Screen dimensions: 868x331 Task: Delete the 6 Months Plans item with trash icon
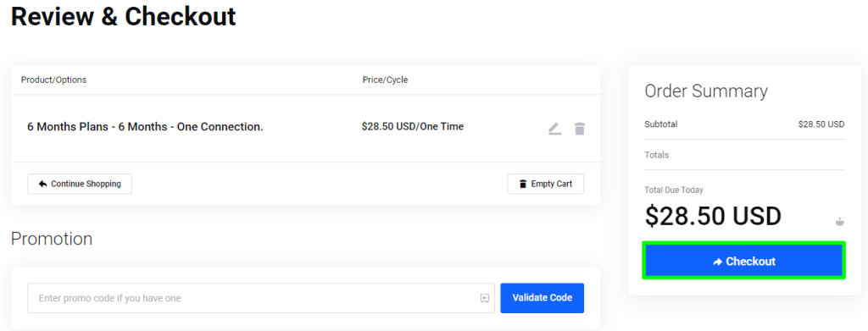click(x=579, y=129)
